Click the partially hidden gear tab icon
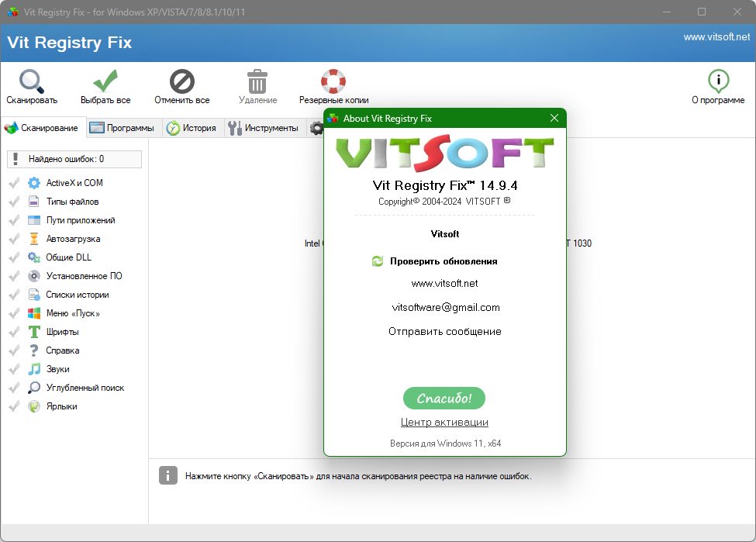 click(316, 128)
